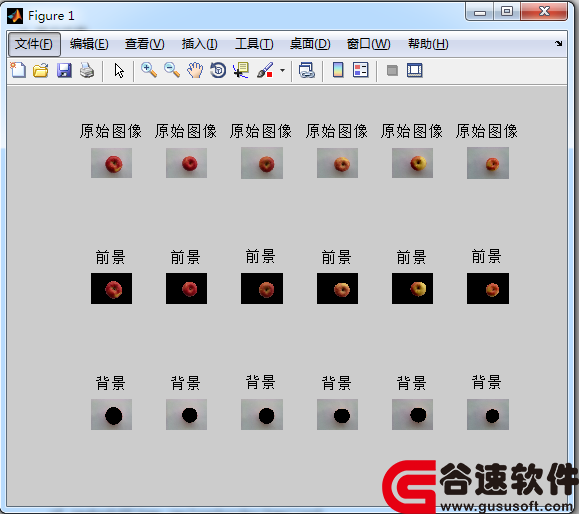Select the Edit Plot arrow tool

point(119,71)
